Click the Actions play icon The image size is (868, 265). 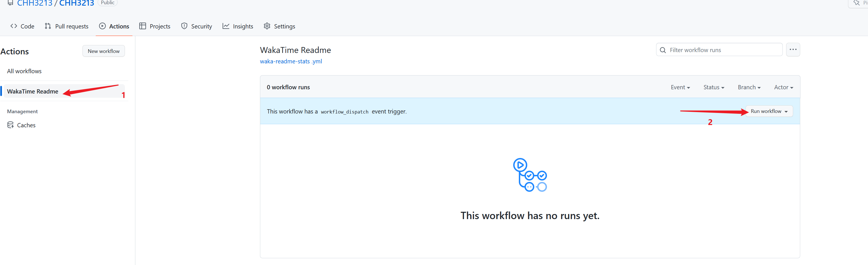click(x=102, y=26)
